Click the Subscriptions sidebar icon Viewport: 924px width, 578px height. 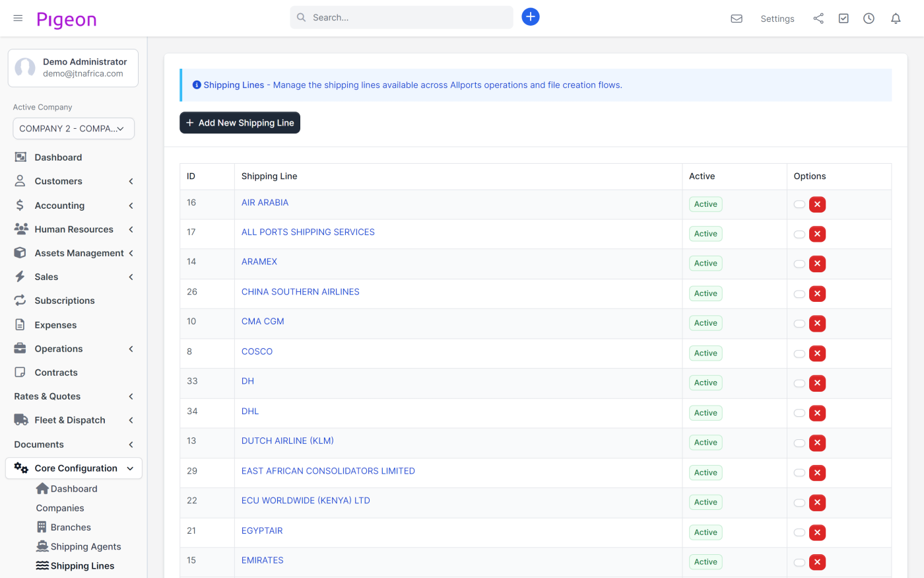20,301
